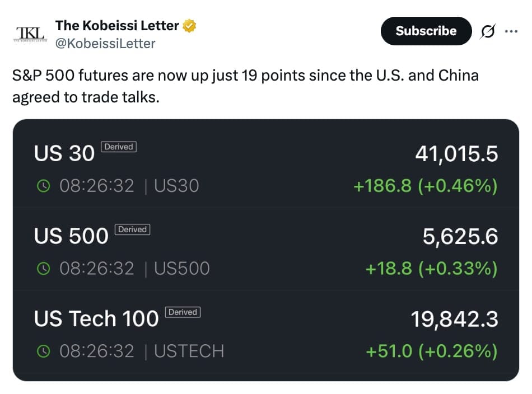Click the Derived badge beside US 30
This screenshot has height=394, width=532.
(x=119, y=147)
